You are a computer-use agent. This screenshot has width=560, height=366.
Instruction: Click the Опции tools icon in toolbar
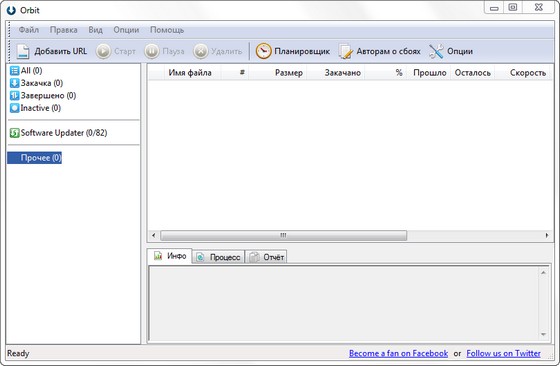[x=436, y=51]
